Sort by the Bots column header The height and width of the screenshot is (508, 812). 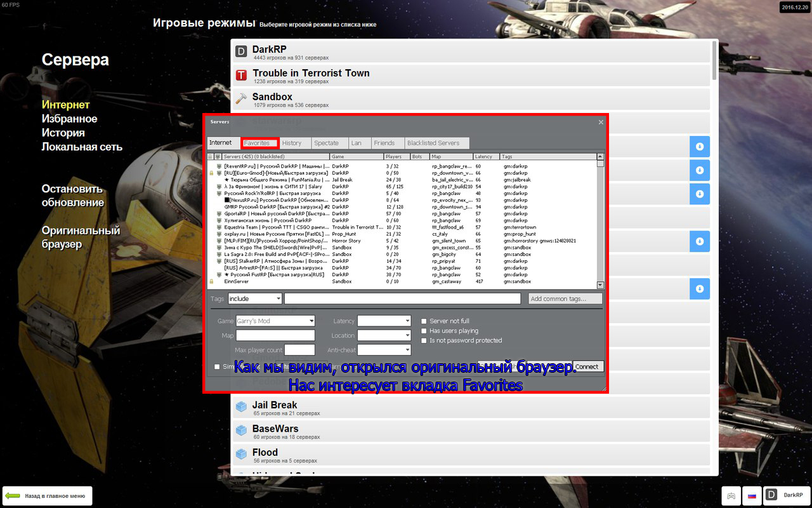click(420, 156)
